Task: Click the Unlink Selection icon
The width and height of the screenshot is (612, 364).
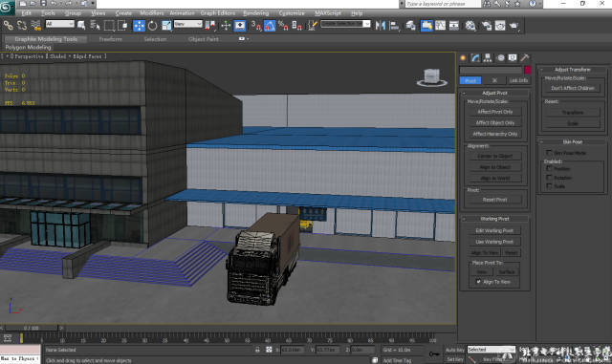Action: coord(22,26)
